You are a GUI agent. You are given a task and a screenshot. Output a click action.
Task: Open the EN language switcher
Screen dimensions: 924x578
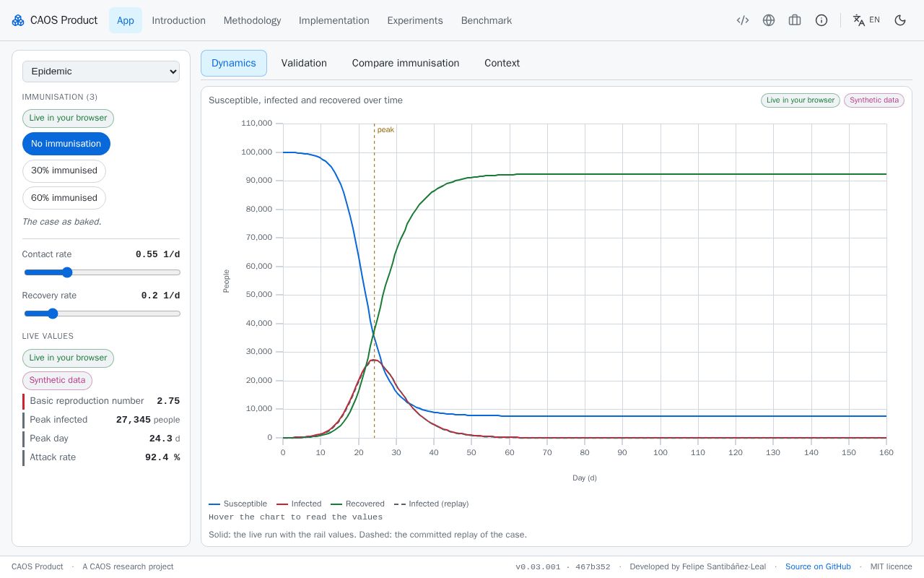click(866, 20)
